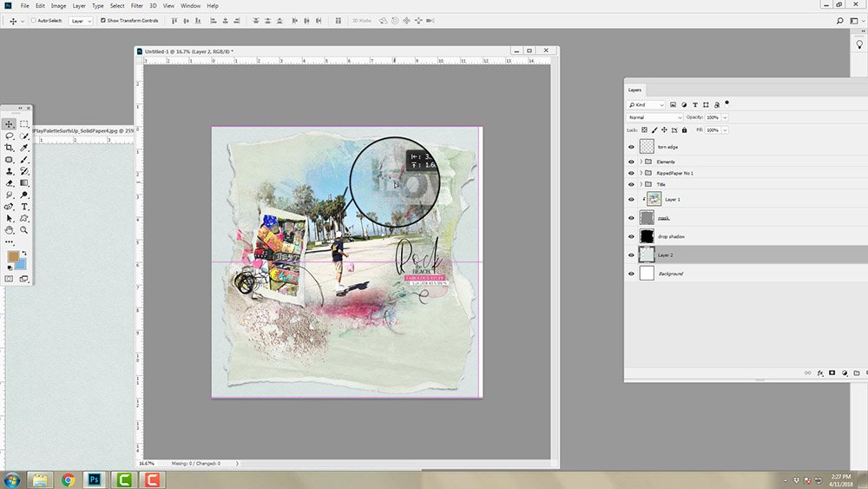Select the Crop tool
This screenshot has width=868, height=489.
(x=10, y=148)
